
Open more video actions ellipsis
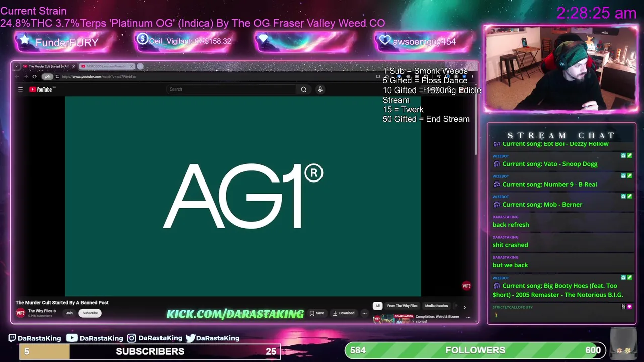(364, 313)
